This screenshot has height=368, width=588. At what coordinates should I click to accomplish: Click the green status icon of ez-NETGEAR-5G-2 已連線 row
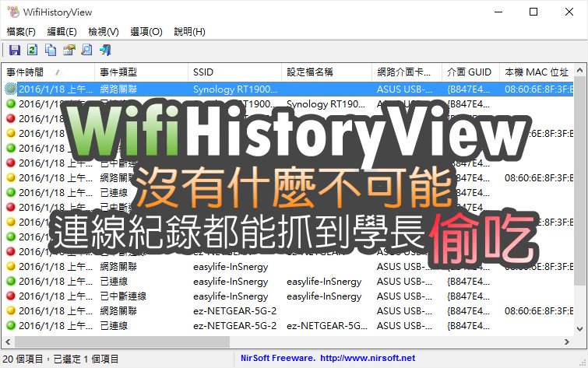[x=11, y=326]
